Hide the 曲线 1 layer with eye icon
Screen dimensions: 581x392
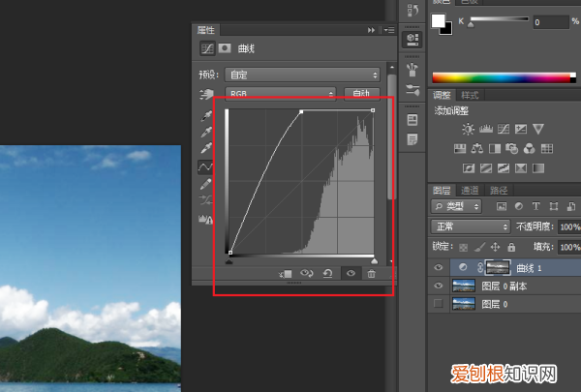[x=440, y=267]
